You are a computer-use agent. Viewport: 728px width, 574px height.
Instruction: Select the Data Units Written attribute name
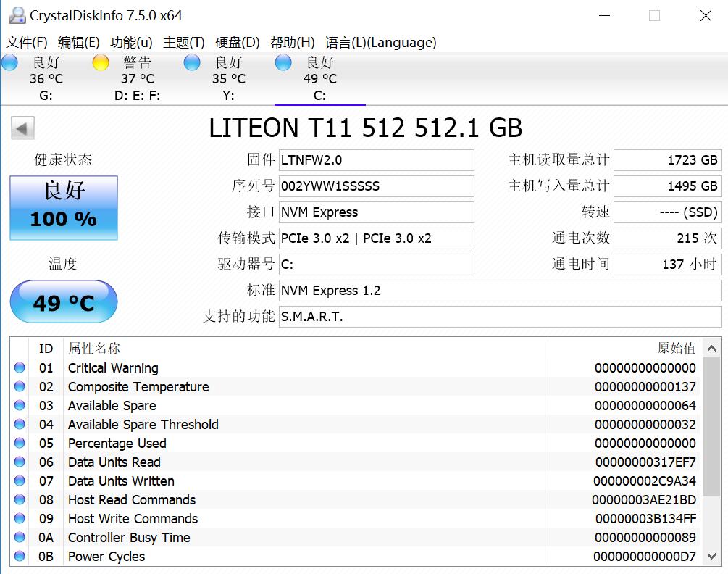coord(121,481)
